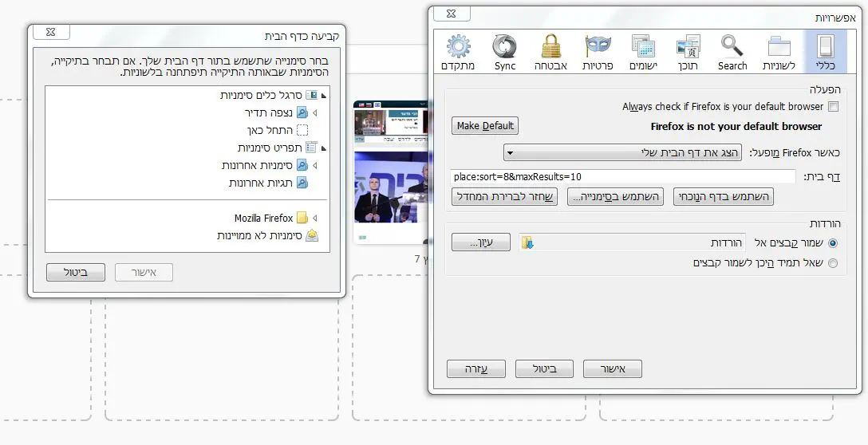Select the שמור קבצים אל radio button

coord(833,242)
